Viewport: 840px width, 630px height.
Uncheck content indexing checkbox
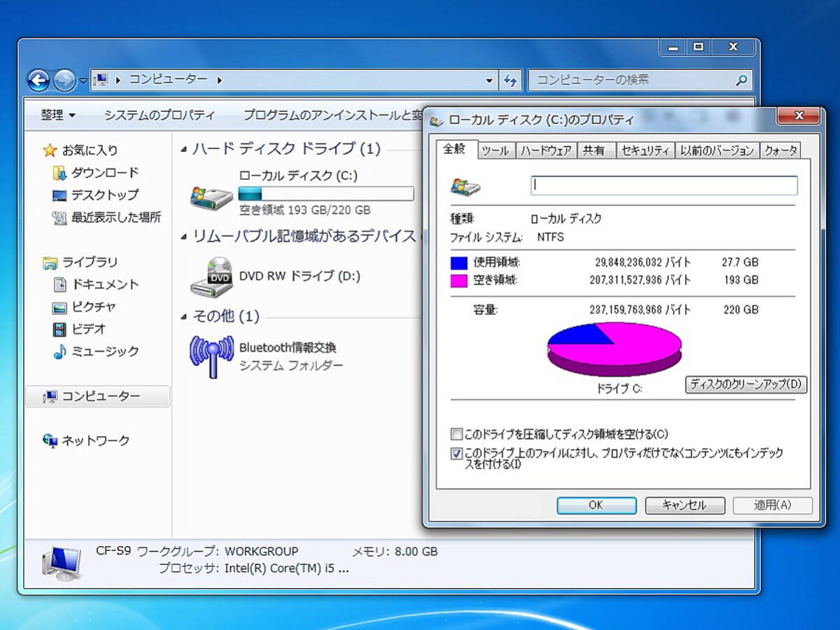tap(456, 454)
